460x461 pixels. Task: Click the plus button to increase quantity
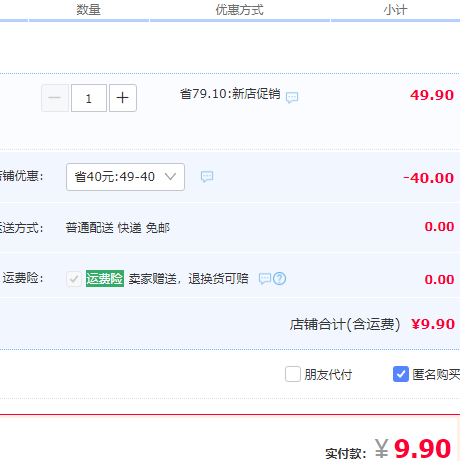123,98
